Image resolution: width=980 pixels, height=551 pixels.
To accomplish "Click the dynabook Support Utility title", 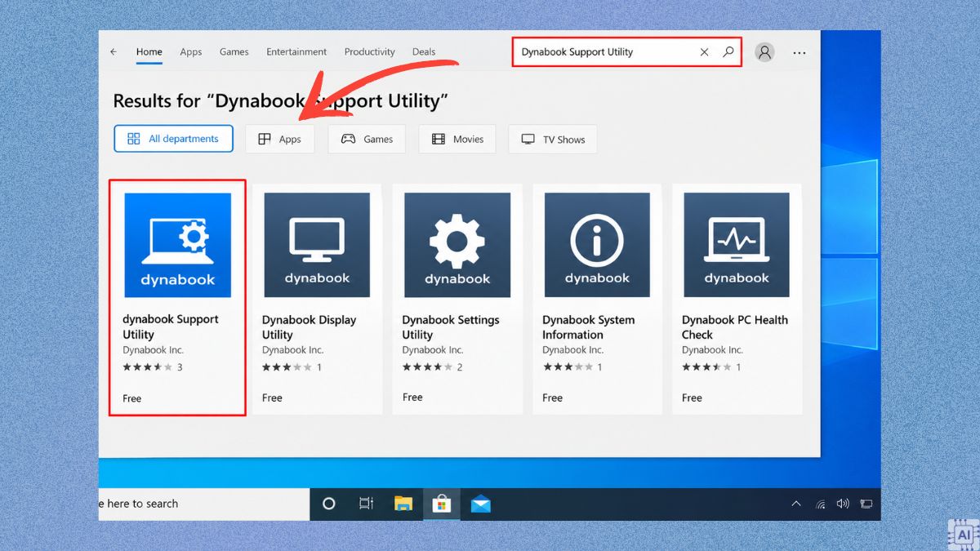I will coord(171,327).
